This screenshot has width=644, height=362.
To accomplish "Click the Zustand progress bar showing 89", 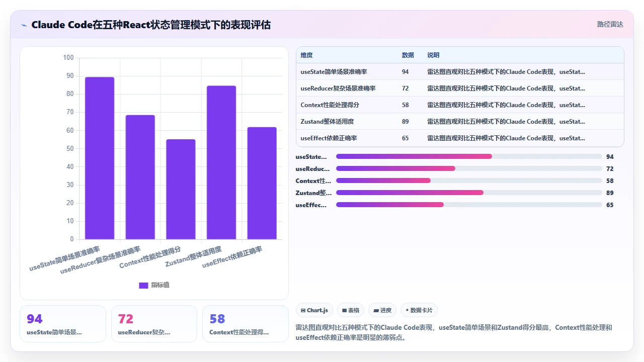I will (469, 193).
